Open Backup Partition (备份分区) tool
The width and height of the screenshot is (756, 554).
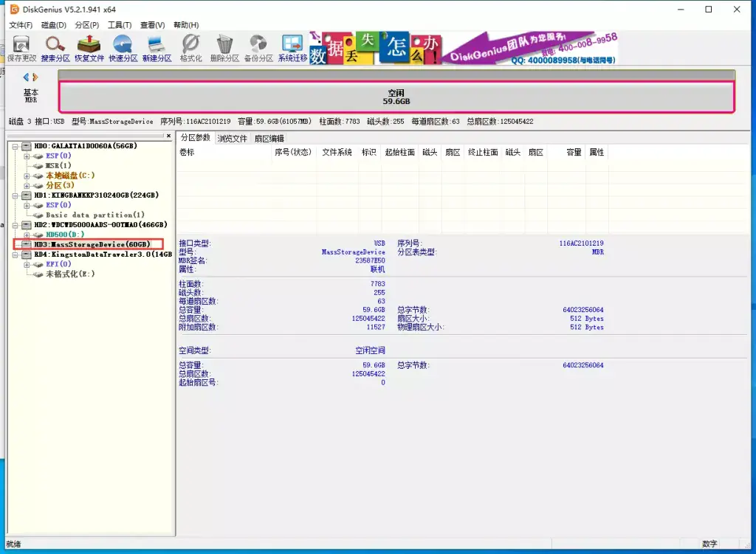pyautogui.click(x=258, y=49)
